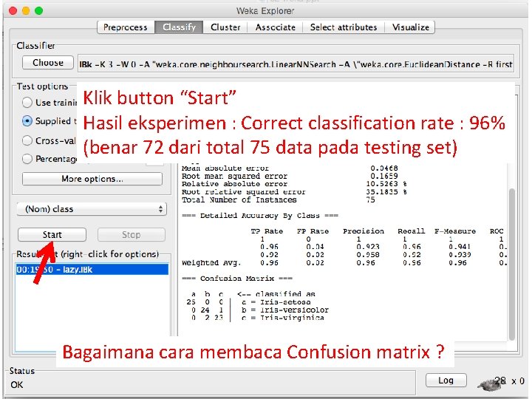Screen dimensions: 532x399
Task: Select the Percentage split radio button
Action: [x=27, y=159]
